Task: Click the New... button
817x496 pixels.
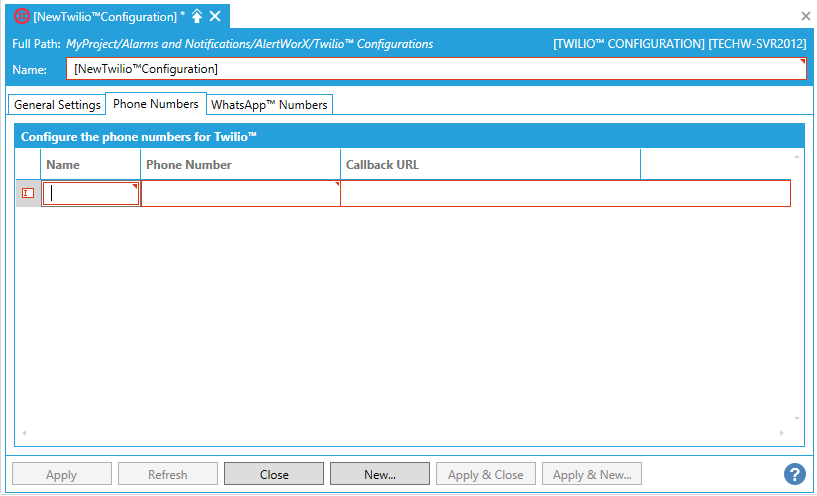Action: click(379, 474)
